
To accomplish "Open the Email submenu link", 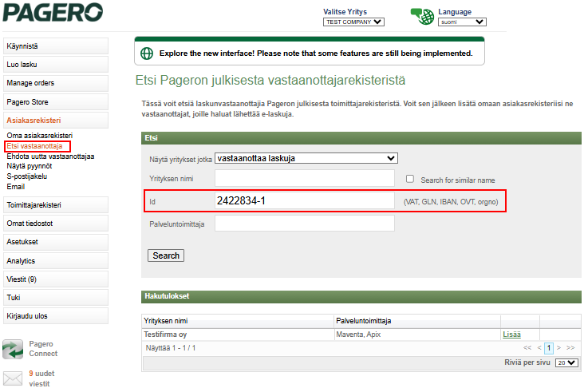I will coord(16,187).
